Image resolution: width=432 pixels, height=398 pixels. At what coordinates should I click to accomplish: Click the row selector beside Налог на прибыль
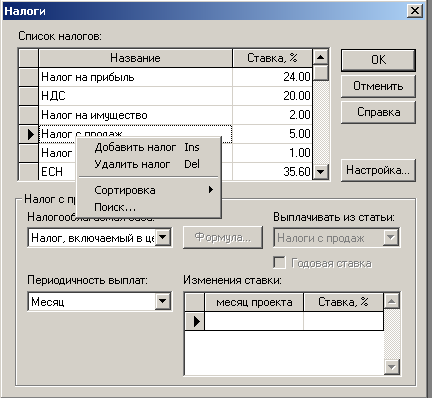(29, 77)
